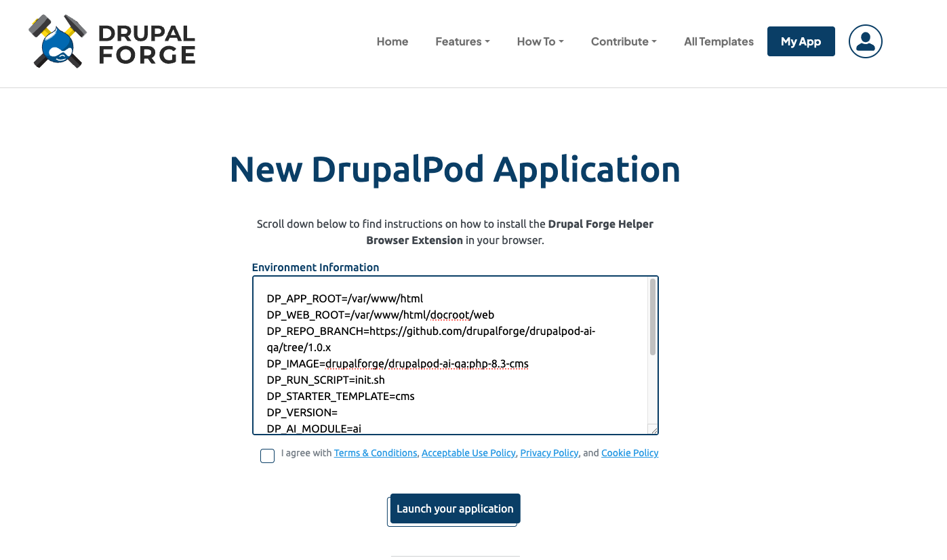Open the Terms & Conditions link
947x560 pixels.
click(x=376, y=453)
